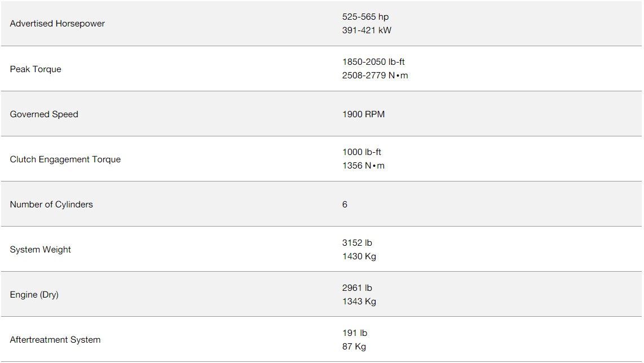Click the cylinder count value 6
Viewport: 644px width, 363px height.
pyautogui.click(x=345, y=205)
